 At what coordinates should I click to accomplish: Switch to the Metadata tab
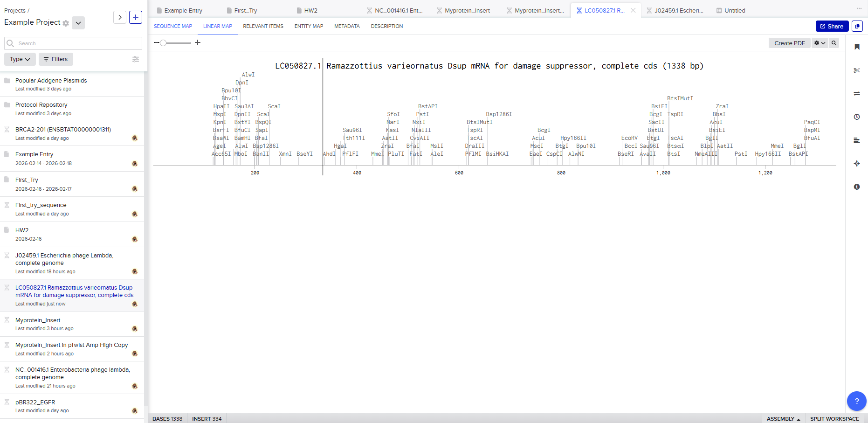tap(347, 26)
